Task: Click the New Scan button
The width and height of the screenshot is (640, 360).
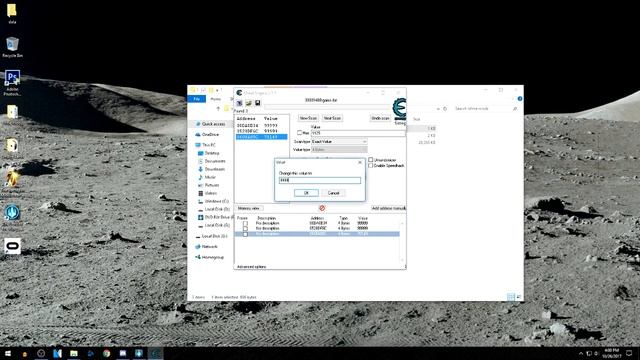Action: point(308,118)
